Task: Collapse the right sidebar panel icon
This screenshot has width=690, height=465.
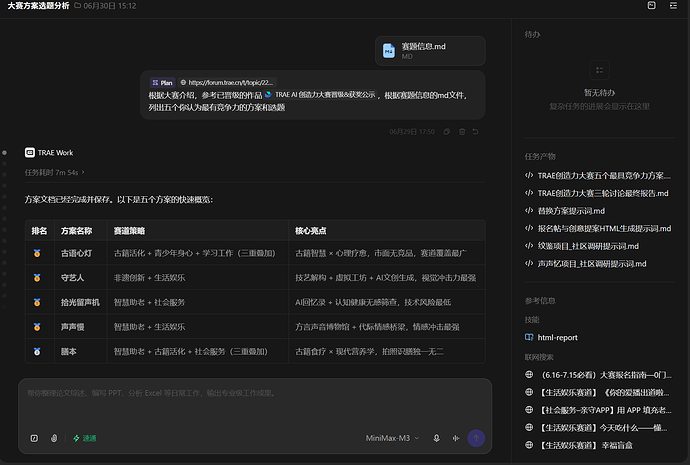Action: 673,5
